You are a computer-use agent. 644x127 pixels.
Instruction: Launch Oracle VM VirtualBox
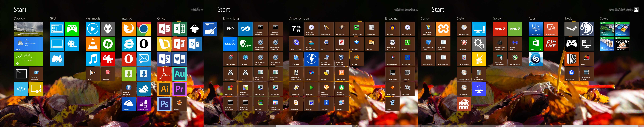(341, 59)
